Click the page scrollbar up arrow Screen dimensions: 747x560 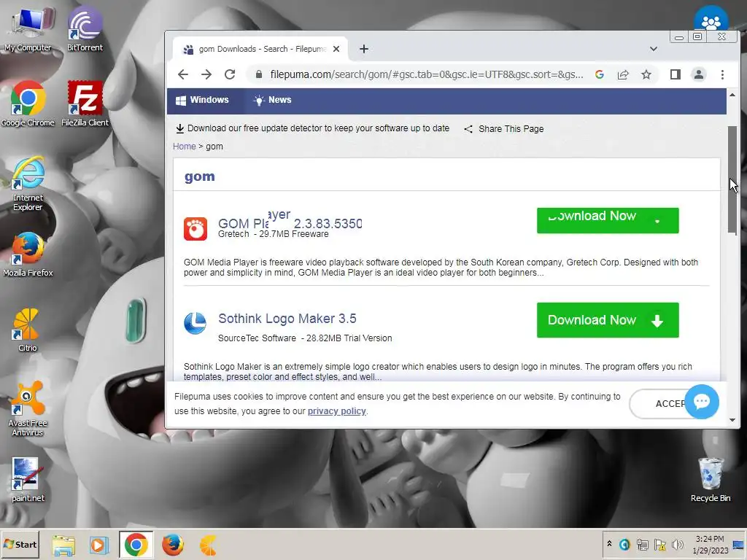click(732, 96)
